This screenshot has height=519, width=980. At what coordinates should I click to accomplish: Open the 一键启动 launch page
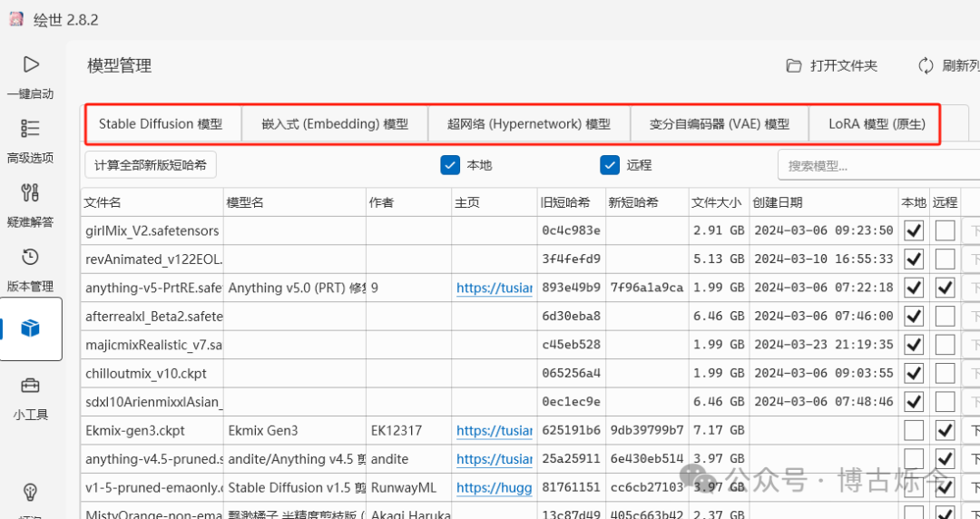pos(30,77)
